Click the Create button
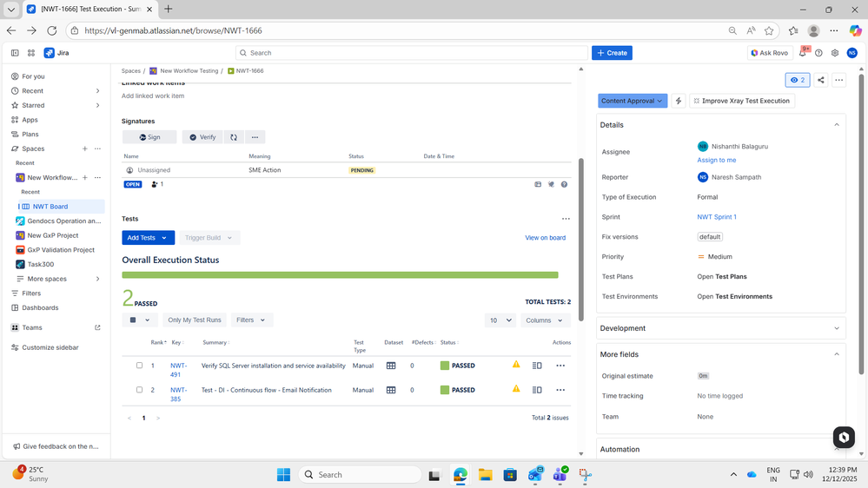 612,53
